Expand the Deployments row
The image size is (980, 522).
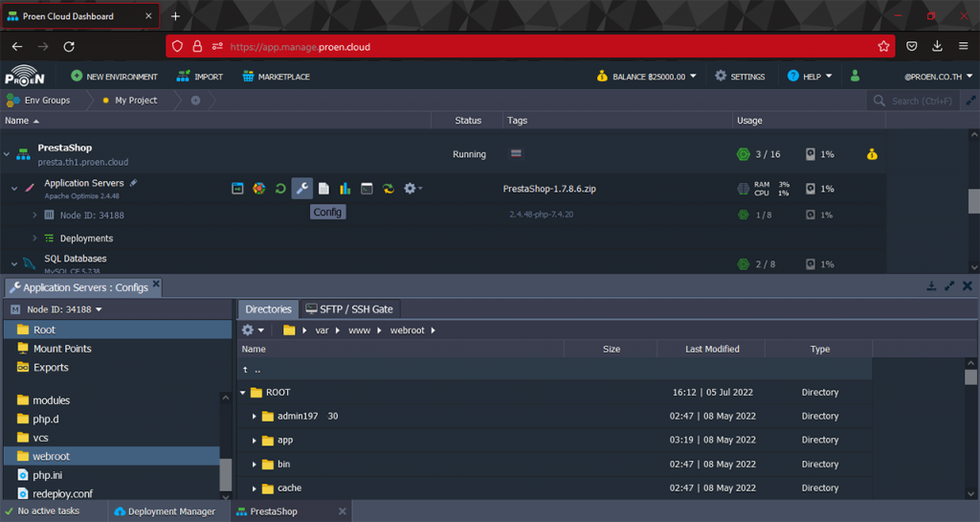tap(34, 238)
